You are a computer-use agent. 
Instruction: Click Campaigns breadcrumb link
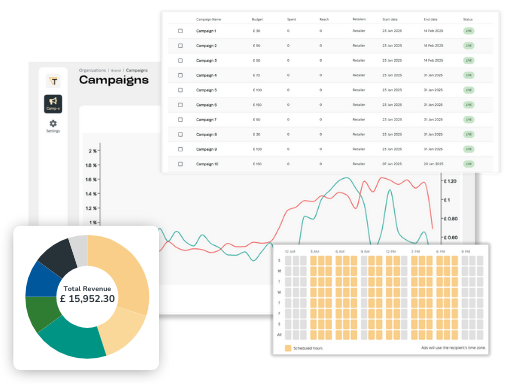point(137,70)
